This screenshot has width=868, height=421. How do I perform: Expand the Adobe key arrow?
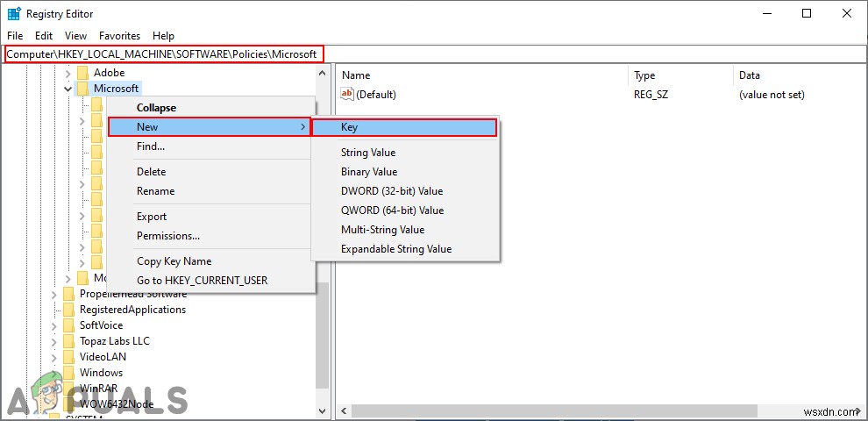[68, 73]
